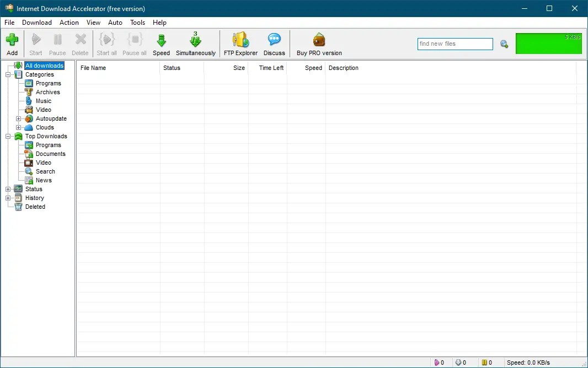Expand the Autoupdate tree node
The height and width of the screenshot is (368, 588).
18,118
